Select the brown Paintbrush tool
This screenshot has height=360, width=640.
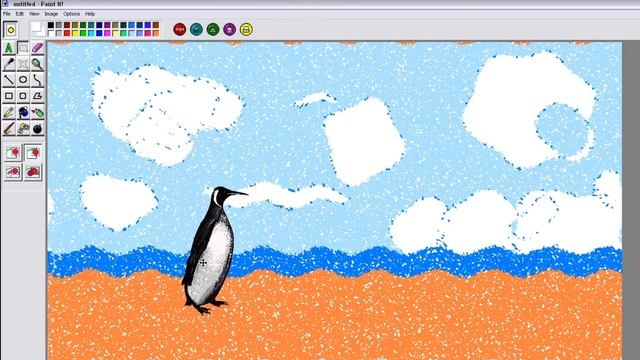(x=9, y=129)
